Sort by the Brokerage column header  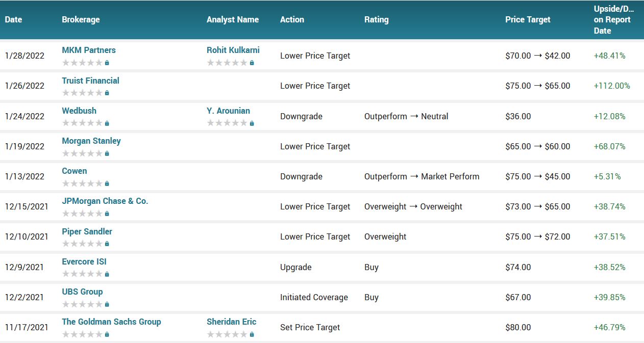[81, 20]
